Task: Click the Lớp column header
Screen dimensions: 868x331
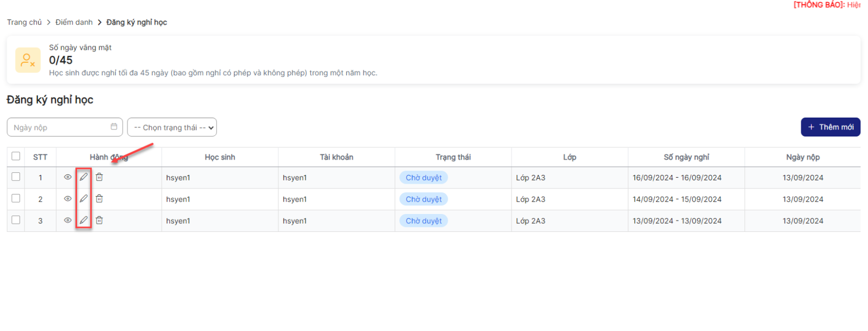Action: tap(570, 157)
